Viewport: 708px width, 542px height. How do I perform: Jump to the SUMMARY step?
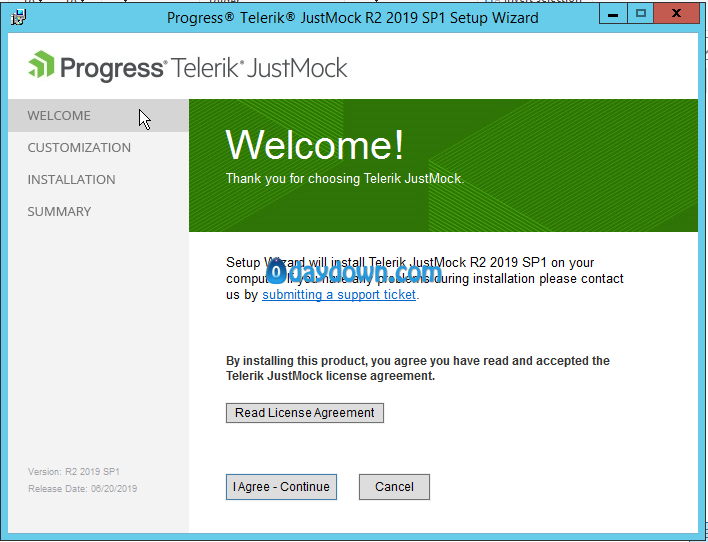point(59,212)
